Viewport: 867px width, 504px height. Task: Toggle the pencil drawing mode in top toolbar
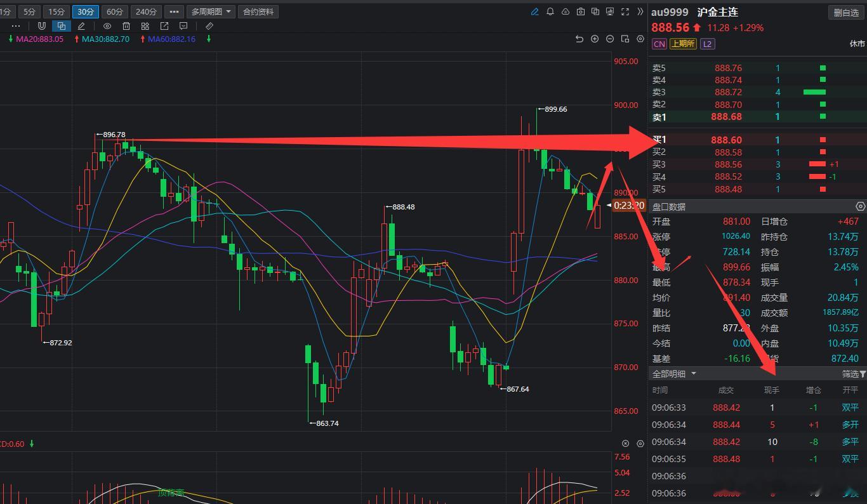point(534,11)
